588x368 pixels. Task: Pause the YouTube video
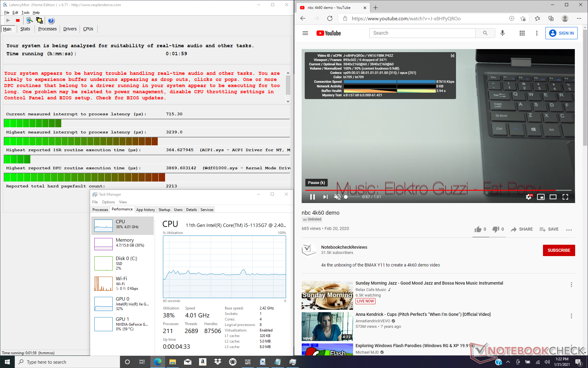coord(312,197)
